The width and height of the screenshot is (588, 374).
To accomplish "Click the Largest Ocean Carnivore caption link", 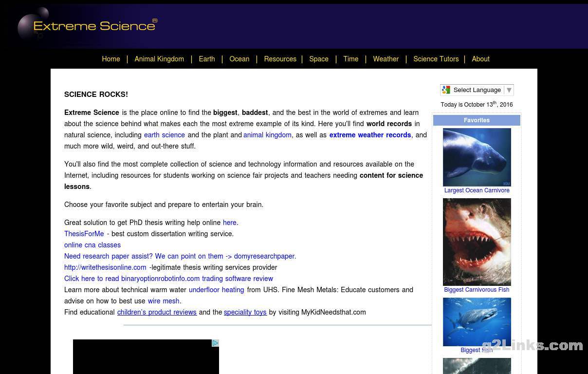I will point(477,190).
